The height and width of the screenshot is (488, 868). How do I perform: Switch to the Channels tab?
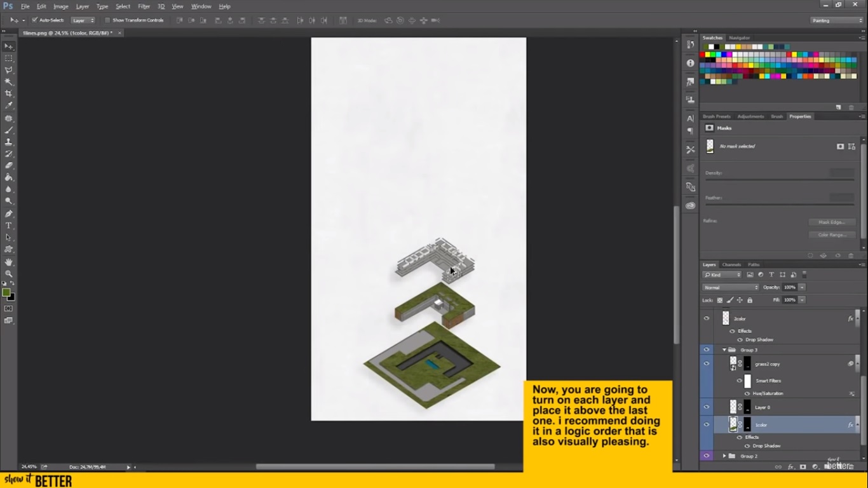[x=731, y=264]
